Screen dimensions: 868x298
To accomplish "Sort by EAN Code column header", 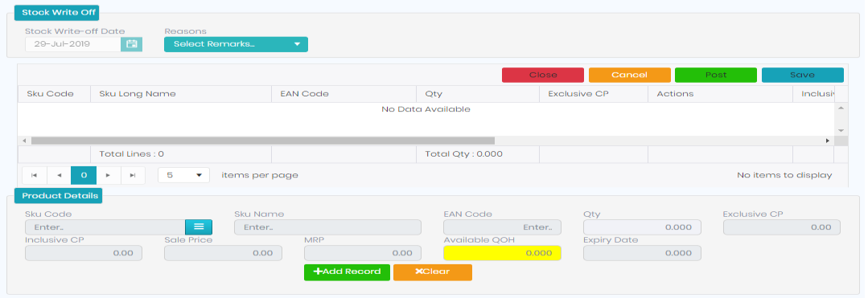I will coord(343,94).
